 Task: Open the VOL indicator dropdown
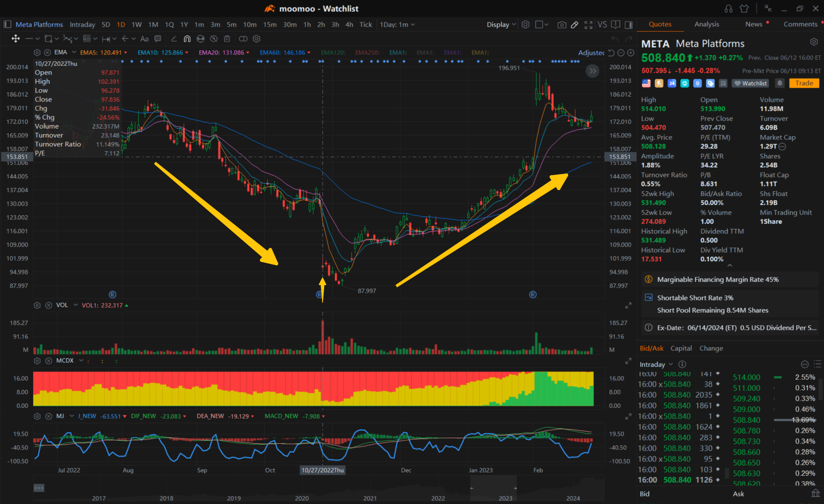76,305
